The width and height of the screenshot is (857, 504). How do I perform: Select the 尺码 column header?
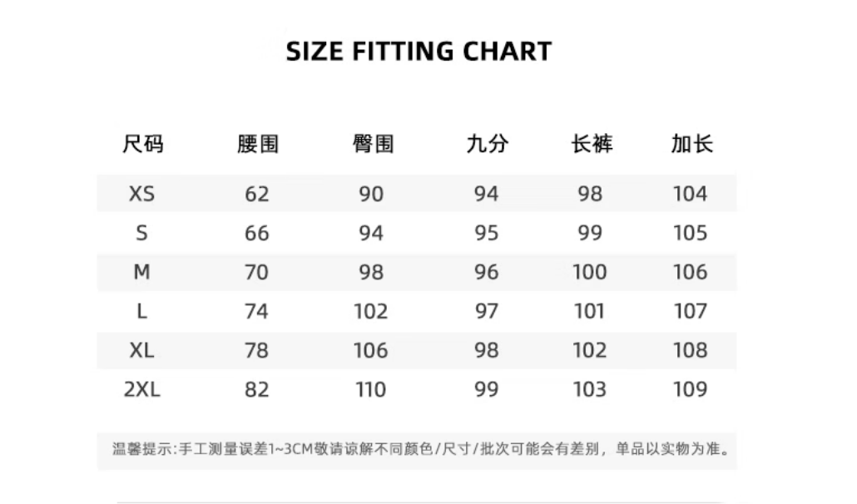[x=142, y=144]
